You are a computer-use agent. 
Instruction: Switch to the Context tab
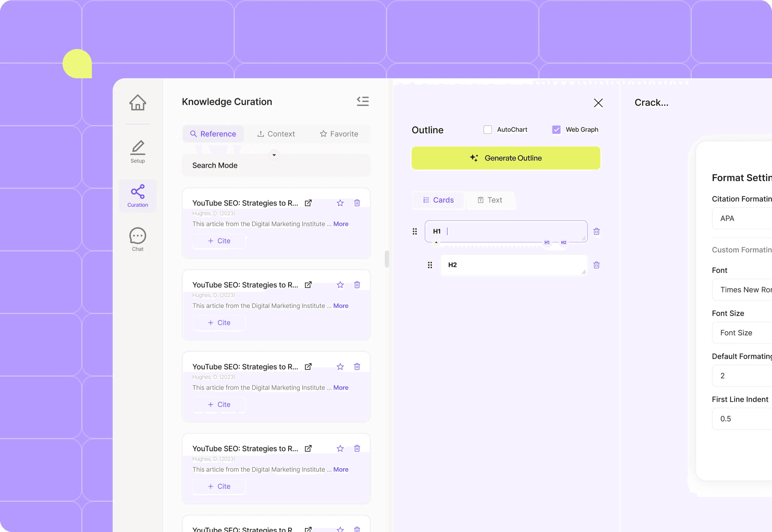276,134
